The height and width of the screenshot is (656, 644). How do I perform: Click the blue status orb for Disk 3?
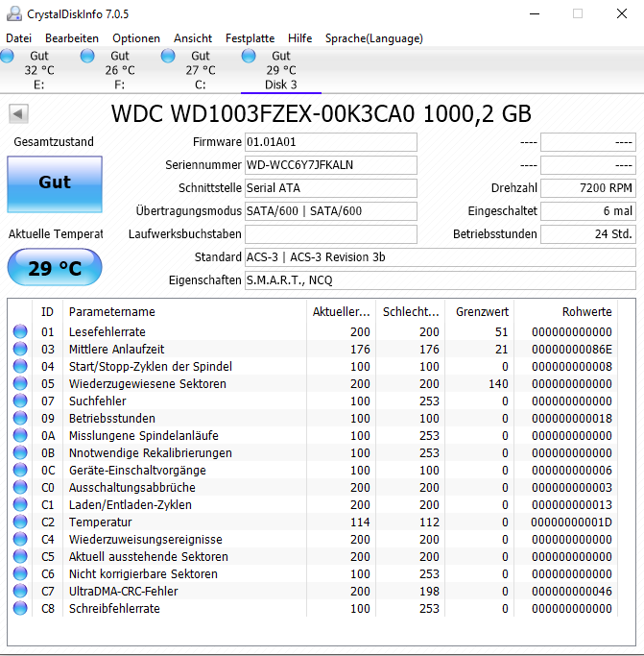tap(249, 56)
